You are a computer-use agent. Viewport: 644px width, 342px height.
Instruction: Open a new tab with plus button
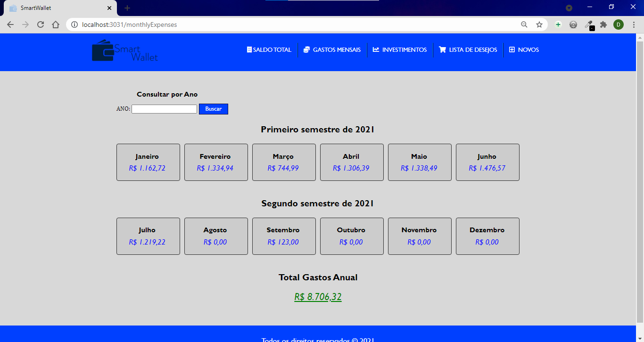point(127,8)
